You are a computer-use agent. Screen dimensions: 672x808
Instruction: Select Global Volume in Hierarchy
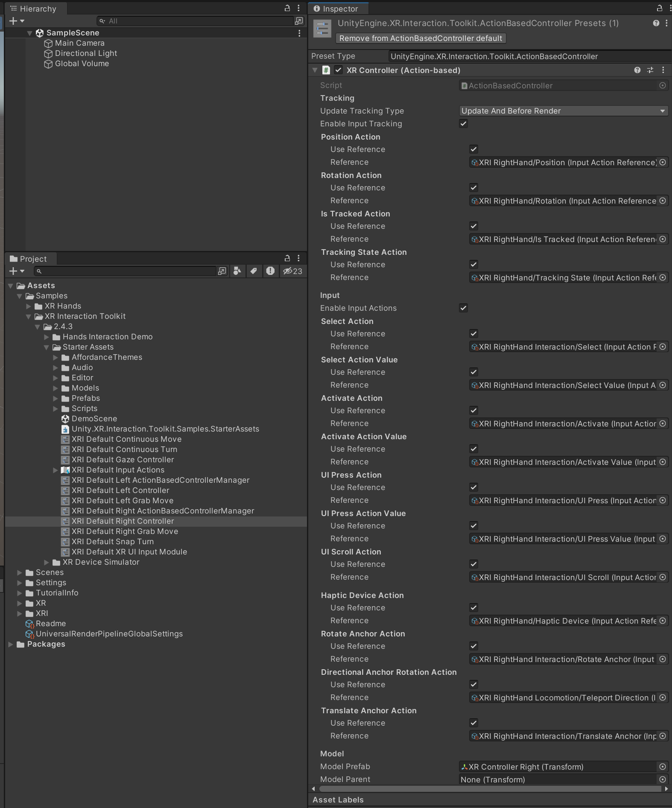82,64
